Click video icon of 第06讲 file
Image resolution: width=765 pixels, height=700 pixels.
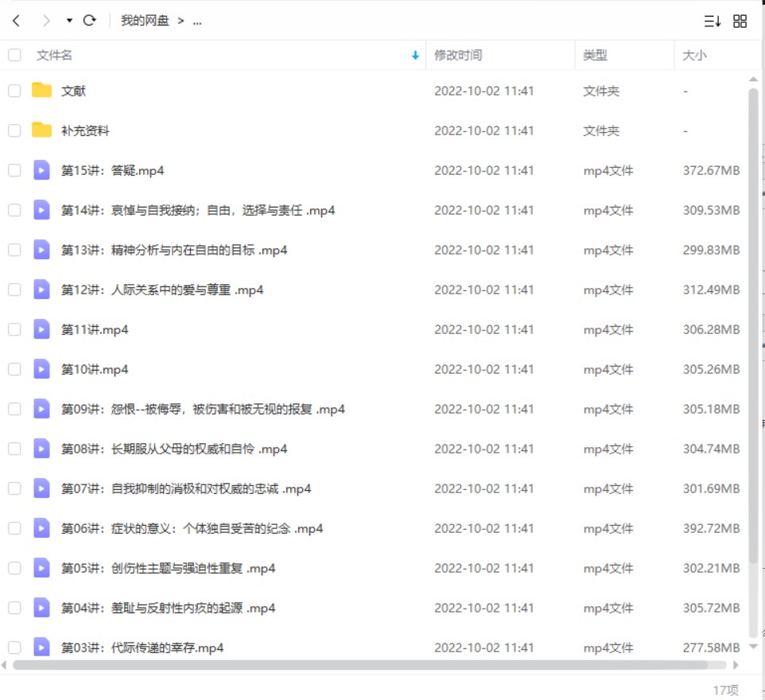(41, 528)
